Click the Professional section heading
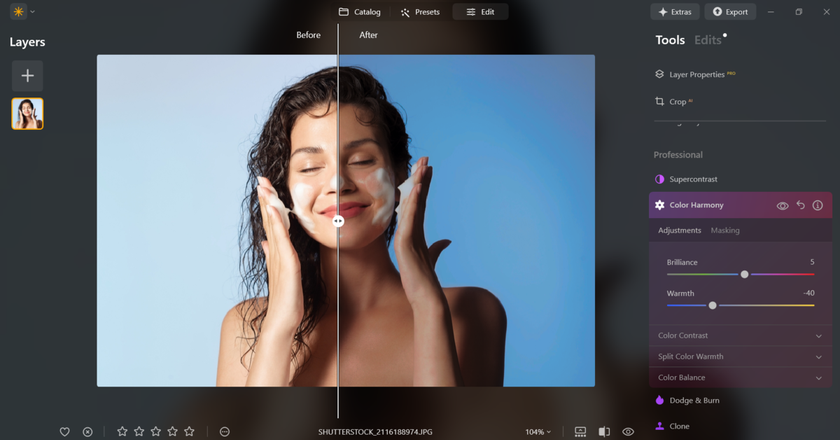This screenshot has height=440, width=840. pos(678,155)
